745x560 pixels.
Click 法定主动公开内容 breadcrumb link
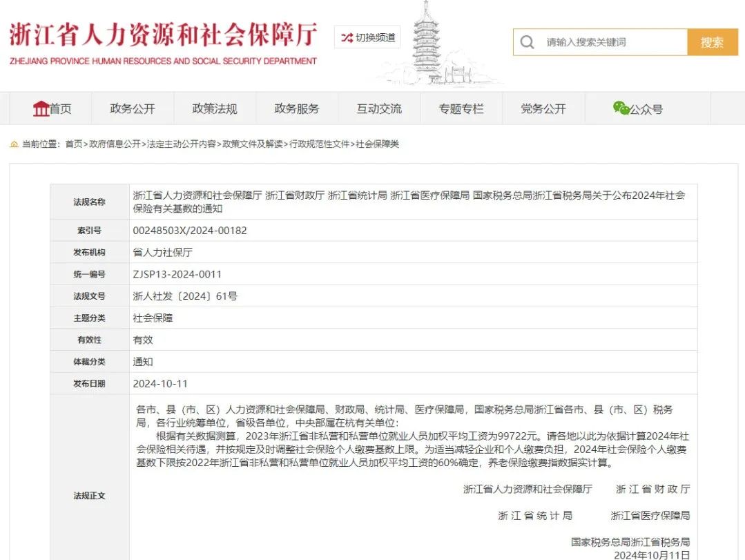tap(181, 144)
